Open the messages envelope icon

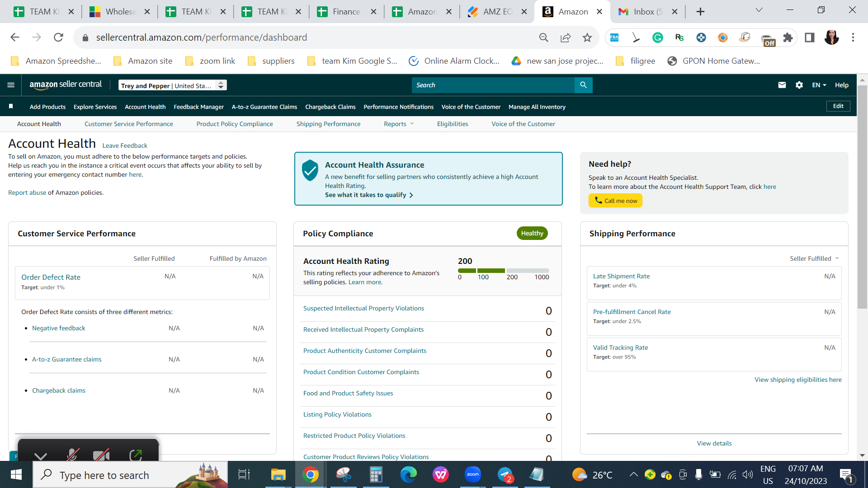[782, 85]
